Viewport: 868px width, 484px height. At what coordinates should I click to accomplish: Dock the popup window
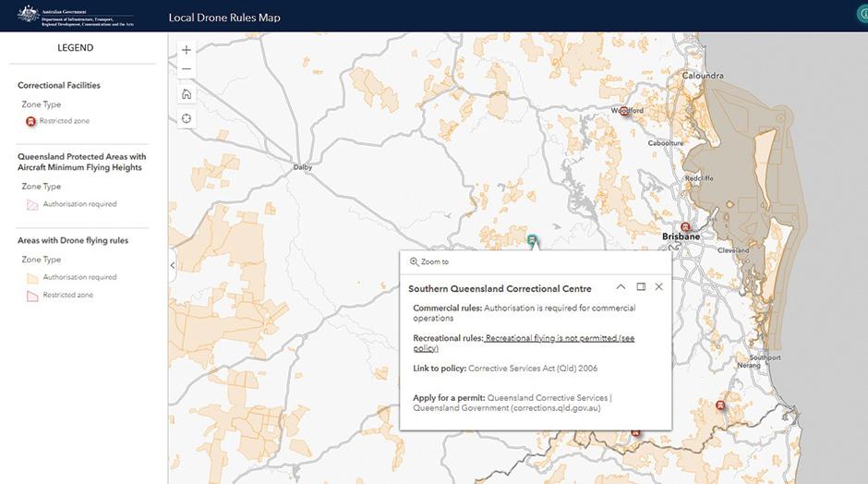641,287
